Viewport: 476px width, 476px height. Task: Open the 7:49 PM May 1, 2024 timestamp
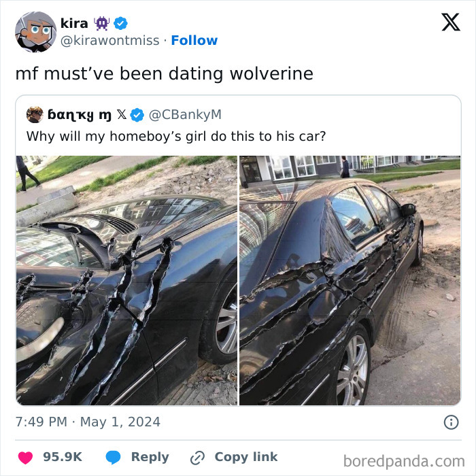coord(88,422)
